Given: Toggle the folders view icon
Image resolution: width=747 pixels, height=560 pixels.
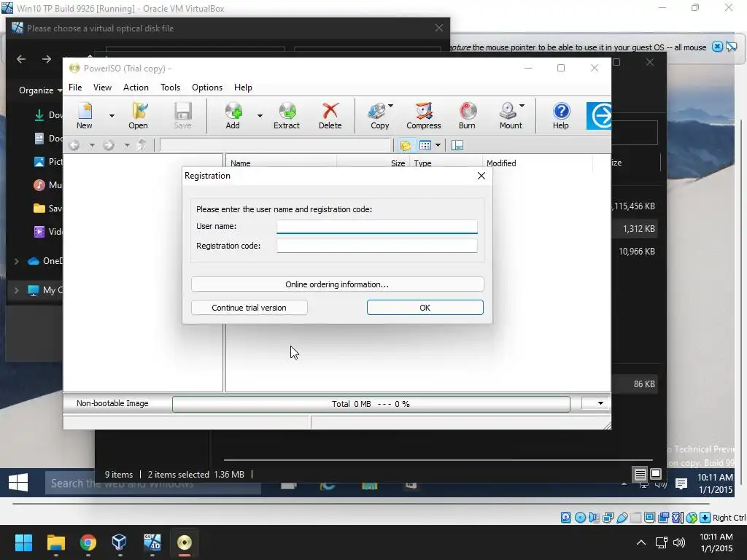Looking at the screenshot, I should pyautogui.click(x=406, y=145).
